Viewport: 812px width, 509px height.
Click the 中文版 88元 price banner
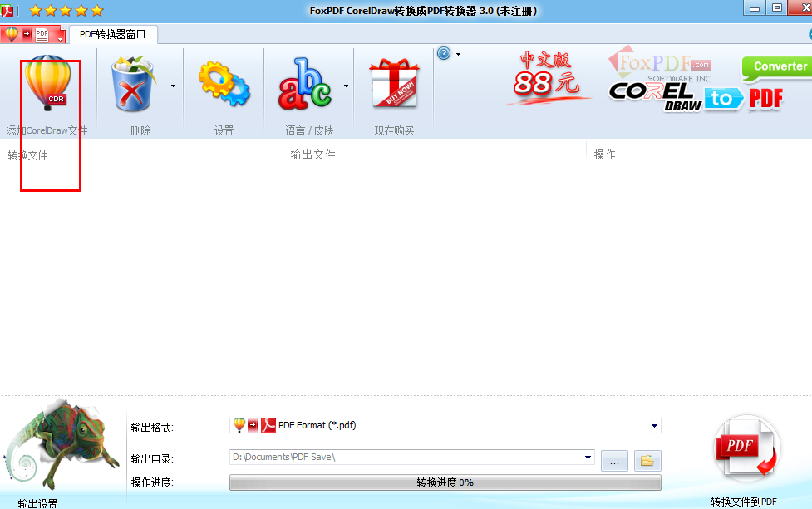tap(548, 77)
